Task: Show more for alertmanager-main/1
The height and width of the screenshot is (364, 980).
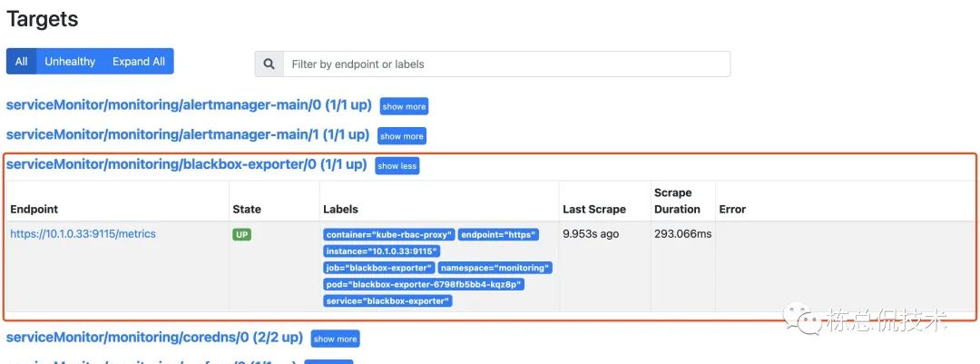Action: (402, 136)
